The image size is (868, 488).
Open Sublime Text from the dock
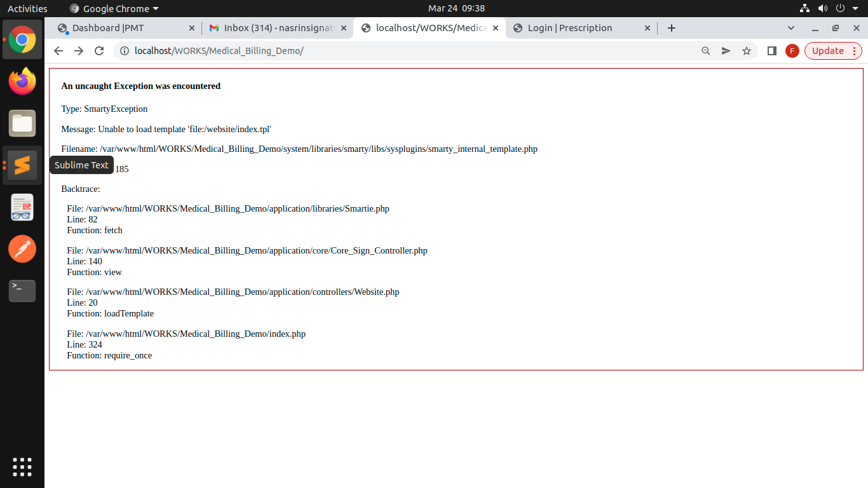(x=22, y=165)
